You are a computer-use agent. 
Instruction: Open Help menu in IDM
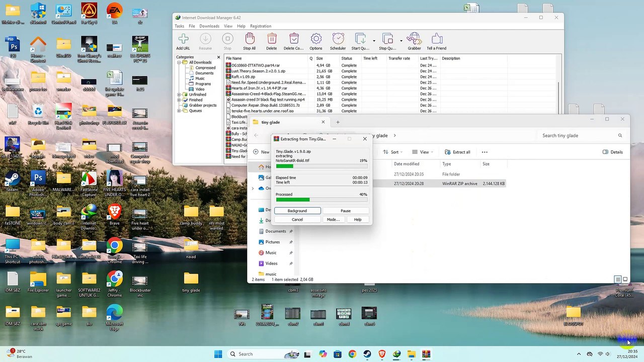click(x=241, y=26)
